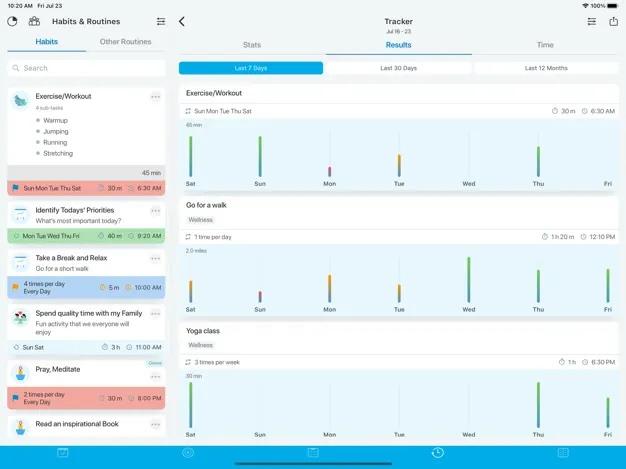The image size is (626, 469).
Task: Open the Exercise/Workout habit card title
Action: point(63,96)
